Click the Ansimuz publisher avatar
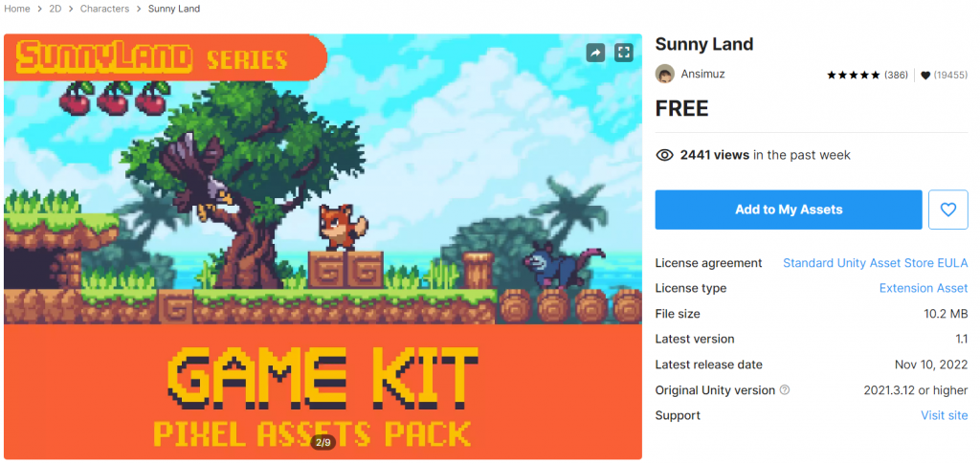Screen dimensions: 980x464 [664, 74]
